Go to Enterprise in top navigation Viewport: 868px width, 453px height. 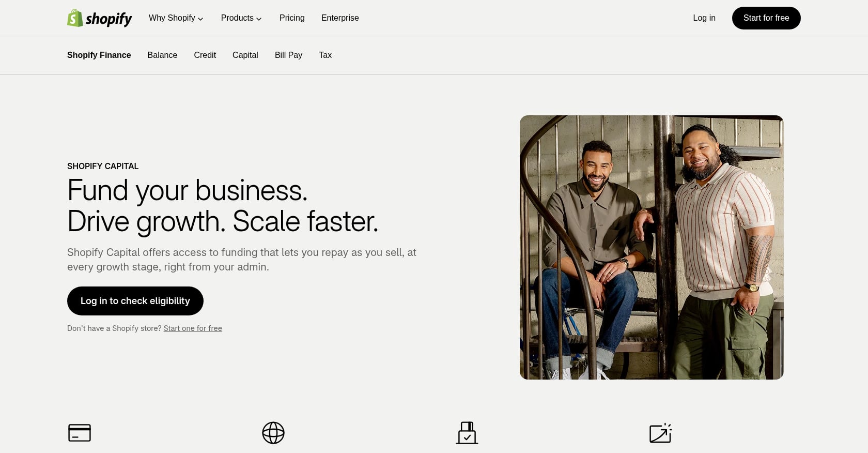point(340,18)
